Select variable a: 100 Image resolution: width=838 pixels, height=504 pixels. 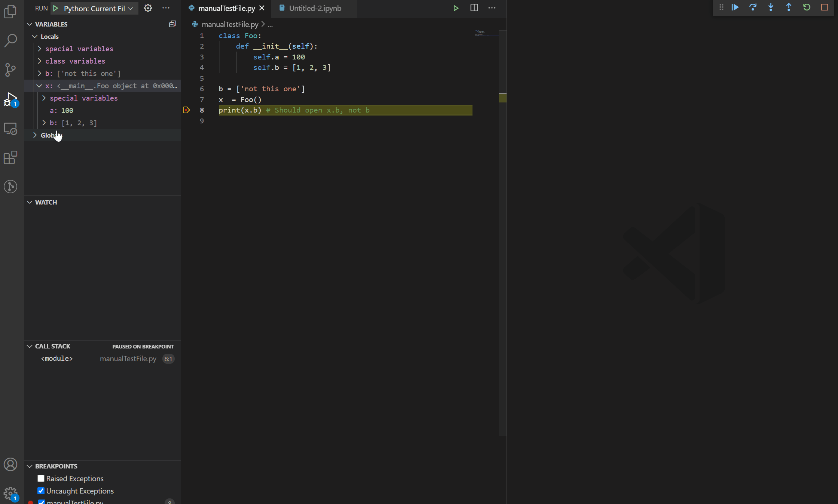tap(103, 110)
